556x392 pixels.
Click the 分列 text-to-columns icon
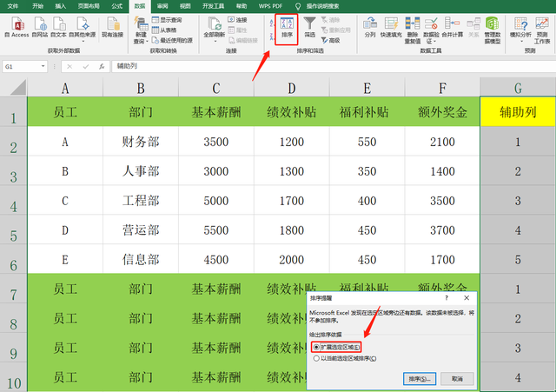point(370,28)
